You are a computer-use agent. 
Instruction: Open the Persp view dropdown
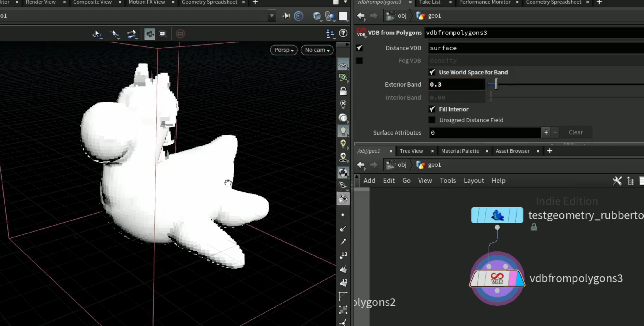[x=284, y=50]
